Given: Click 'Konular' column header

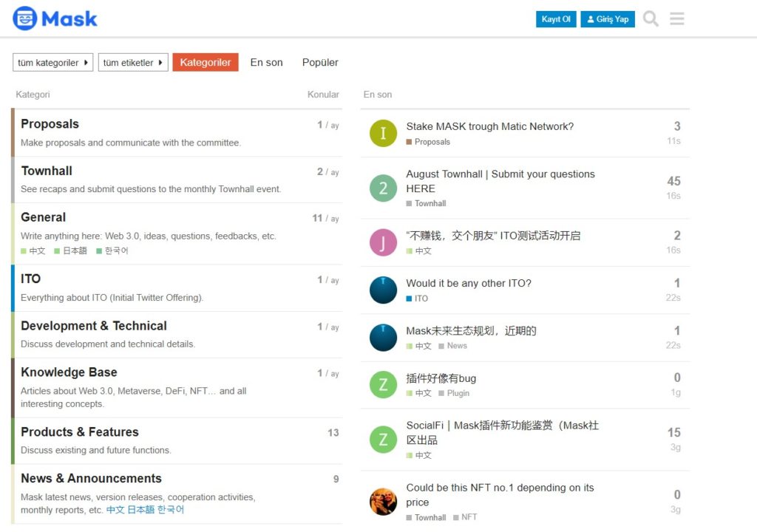Looking at the screenshot, I should pyautogui.click(x=323, y=95).
